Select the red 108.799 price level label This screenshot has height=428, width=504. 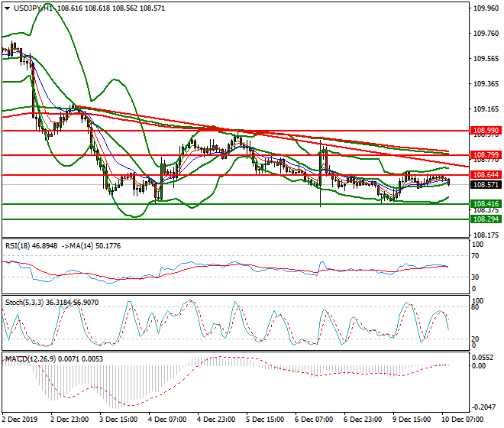coord(486,155)
